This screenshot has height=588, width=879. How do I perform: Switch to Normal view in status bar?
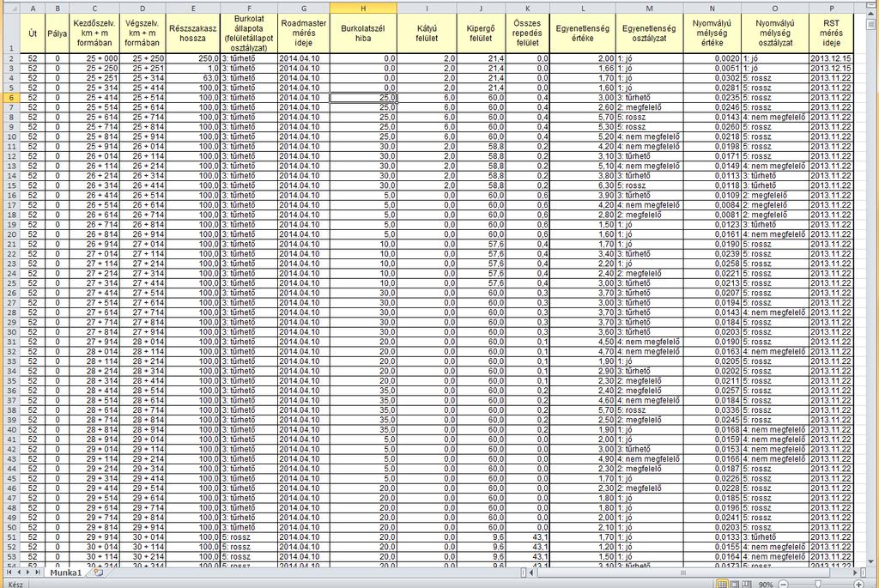(723, 584)
